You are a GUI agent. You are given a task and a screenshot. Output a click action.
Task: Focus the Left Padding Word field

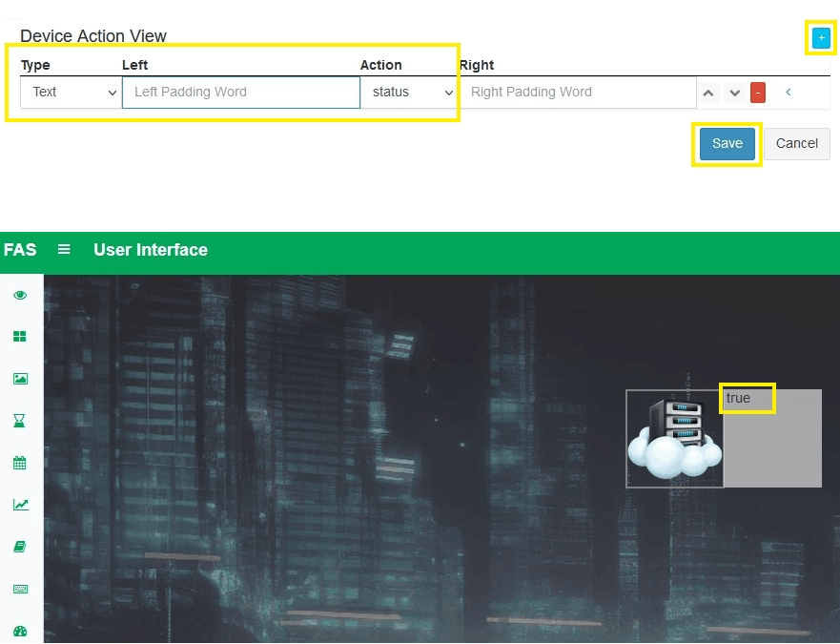[x=241, y=93]
